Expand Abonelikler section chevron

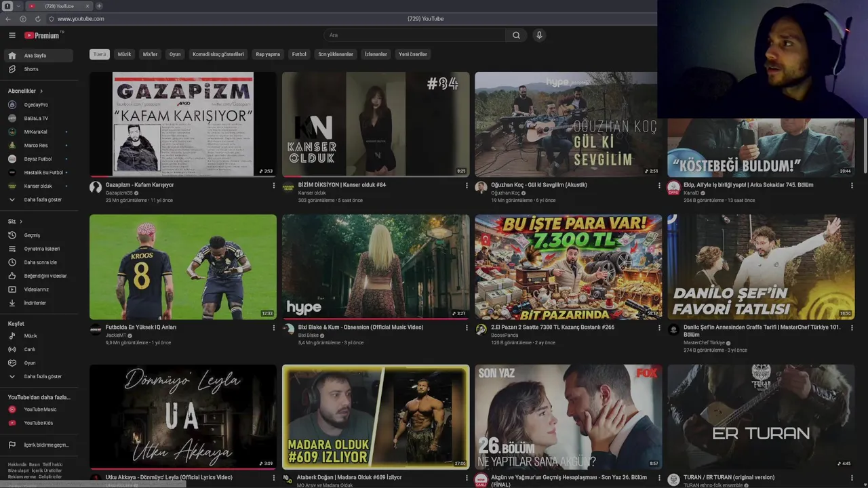(x=41, y=91)
